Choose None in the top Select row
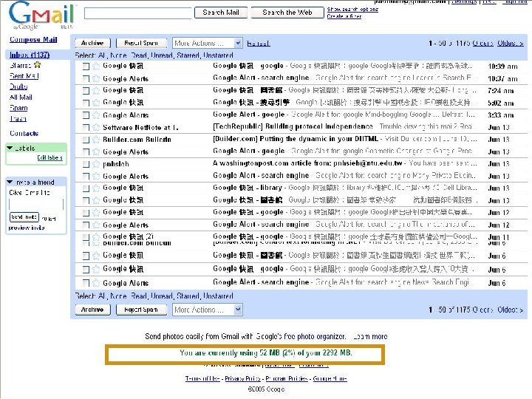Viewport: 532px width, 399px height. 118,55
